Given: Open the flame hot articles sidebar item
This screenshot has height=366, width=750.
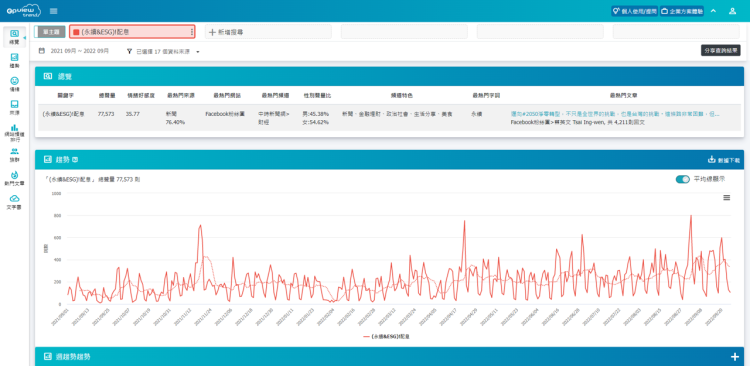Looking at the screenshot, I should click(x=14, y=178).
